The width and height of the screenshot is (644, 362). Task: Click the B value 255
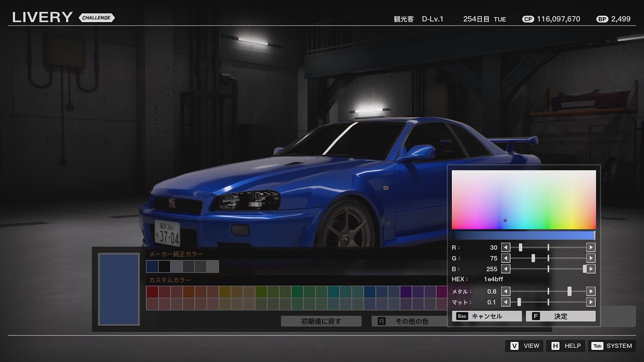click(492, 269)
